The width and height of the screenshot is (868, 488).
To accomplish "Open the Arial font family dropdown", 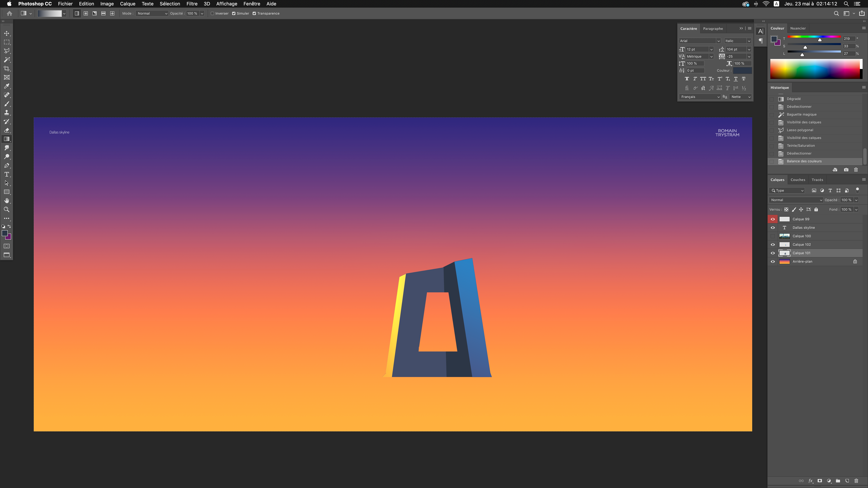I will pyautogui.click(x=700, y=41).
